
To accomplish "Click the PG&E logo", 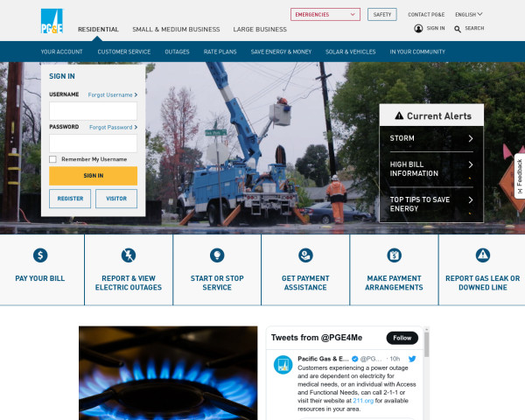I will 52,21.
